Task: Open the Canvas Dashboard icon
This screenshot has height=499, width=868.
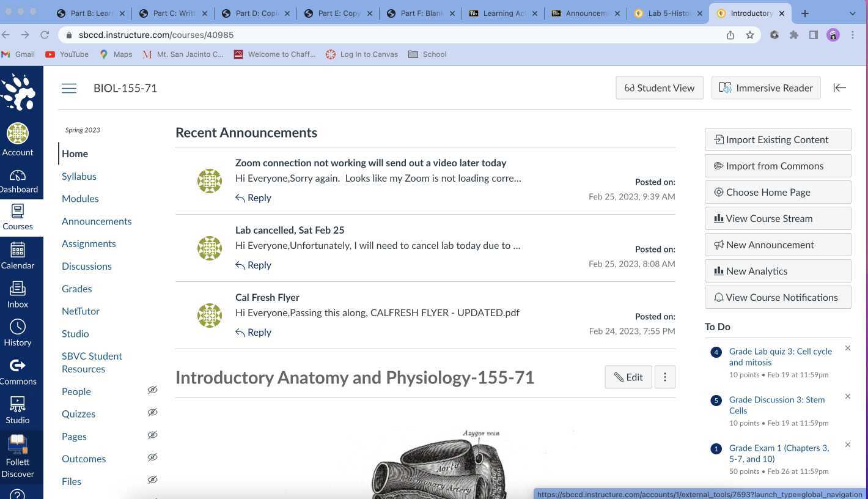Action: [x=18, y=181]
